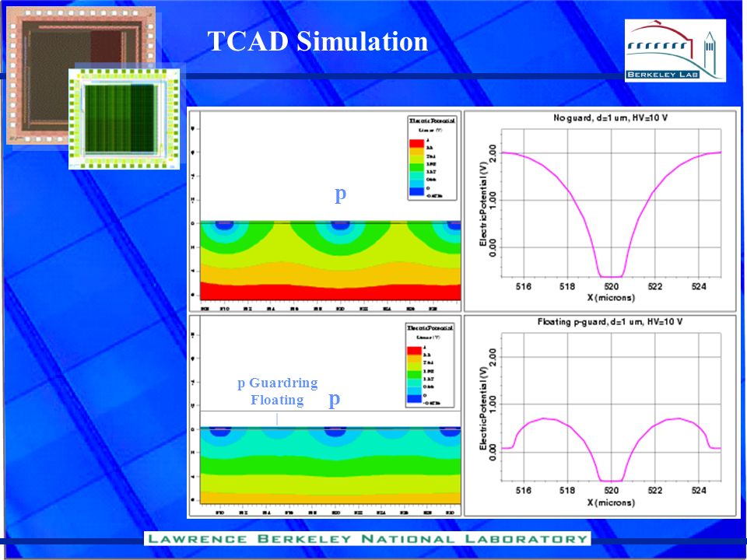Screen dimensions: 747x560
Task: Click the "Floating p-guard, d=1 um, HV=10 V" title
Action: [610, 322]
